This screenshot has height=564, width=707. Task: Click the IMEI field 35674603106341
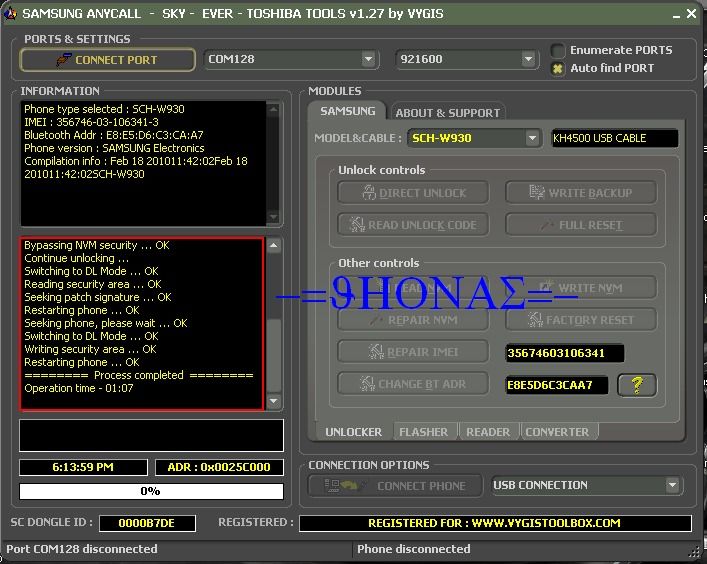click(x=565, y=353)
